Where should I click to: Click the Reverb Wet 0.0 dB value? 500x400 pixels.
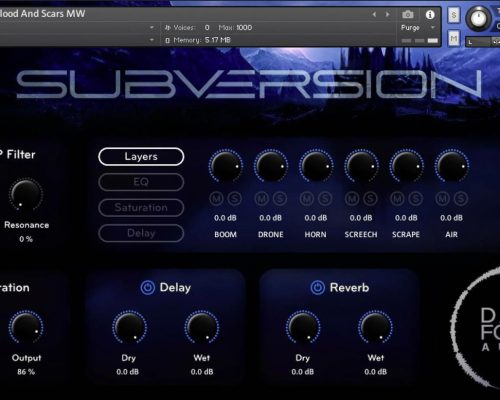coord(376,372)
